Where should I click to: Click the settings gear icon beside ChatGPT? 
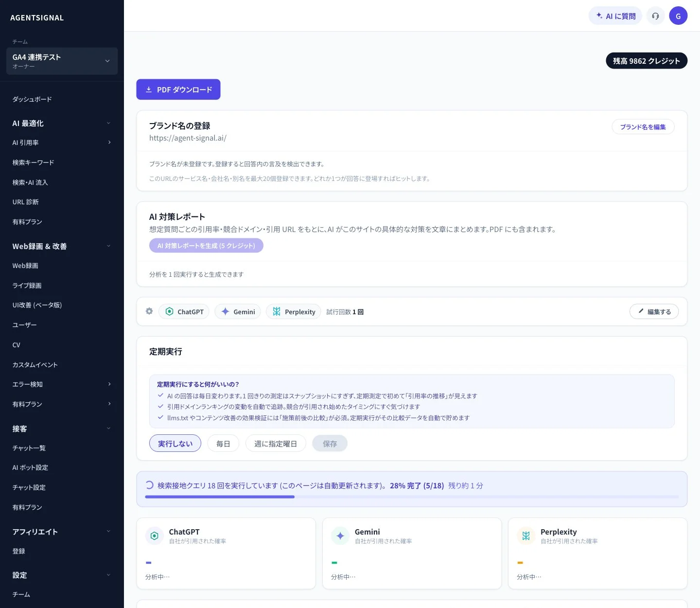149,311
